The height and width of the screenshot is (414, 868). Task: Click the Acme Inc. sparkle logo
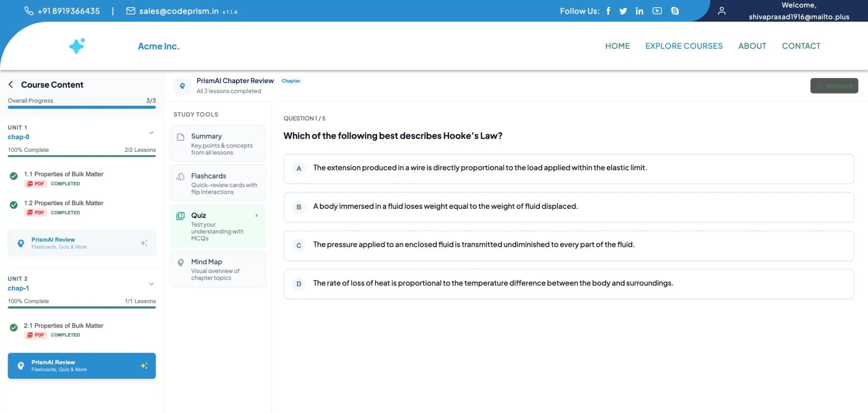(77, 46)
